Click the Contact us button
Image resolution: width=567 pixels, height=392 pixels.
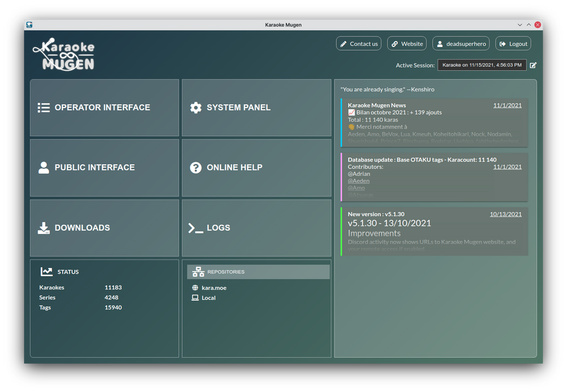click(x=359, y=44)
